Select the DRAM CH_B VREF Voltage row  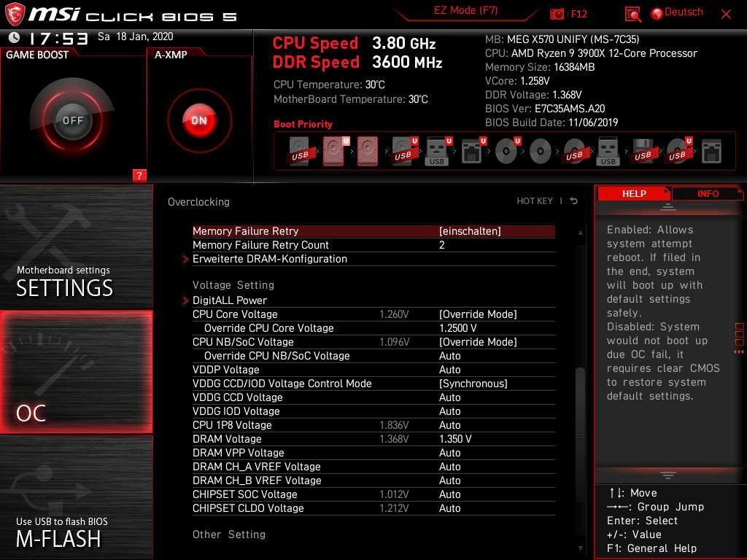(x=373, y=481)
